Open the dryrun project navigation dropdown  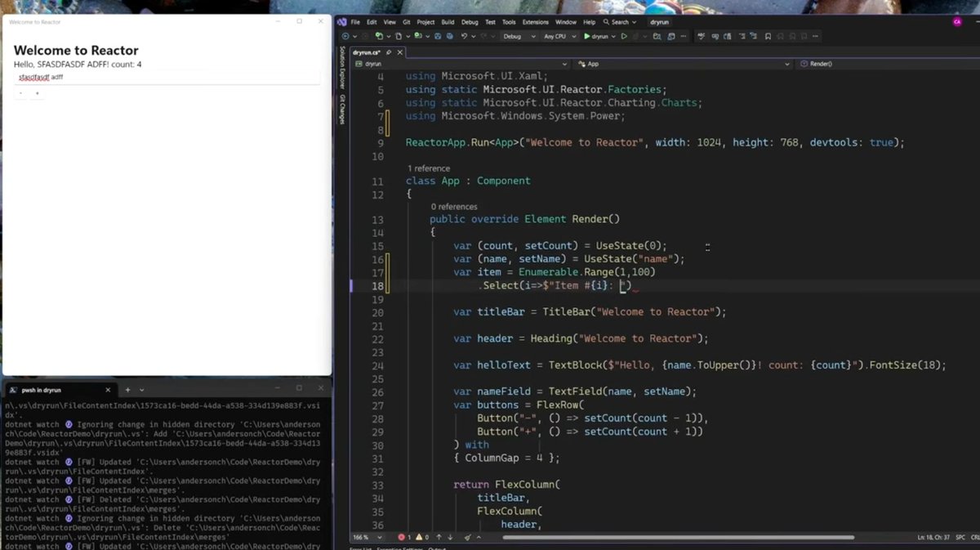461,64
